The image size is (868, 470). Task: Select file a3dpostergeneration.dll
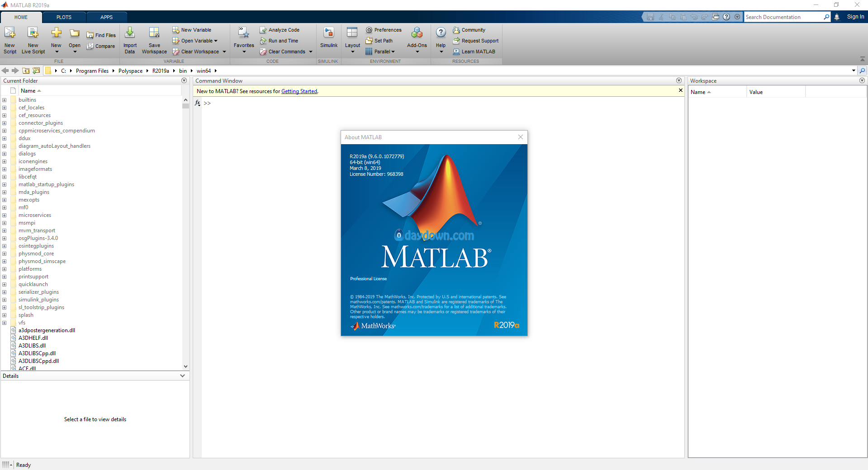[x=47, y=330]
